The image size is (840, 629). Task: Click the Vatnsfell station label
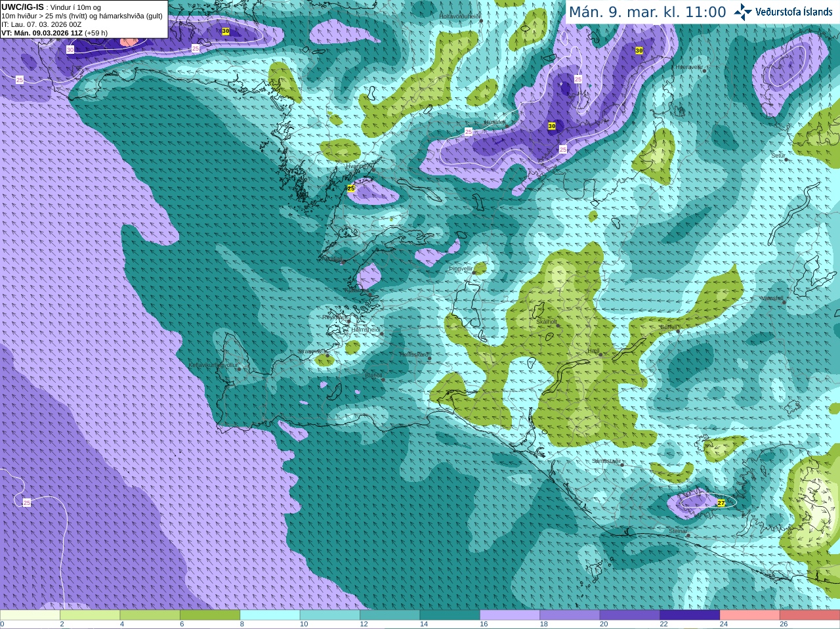coord(772,297)
